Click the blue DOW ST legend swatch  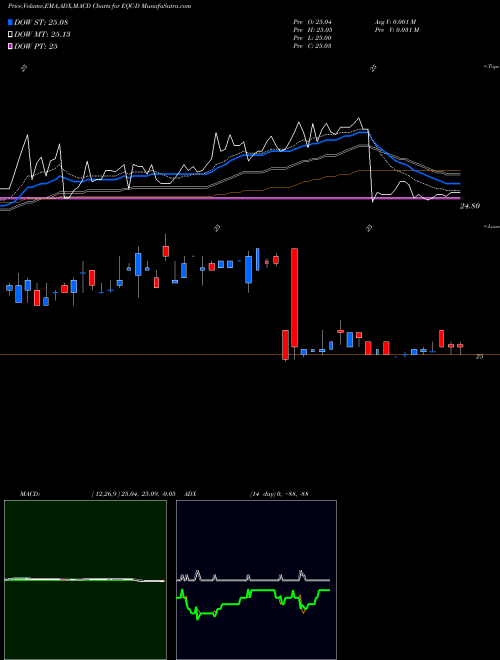[10, 22]
